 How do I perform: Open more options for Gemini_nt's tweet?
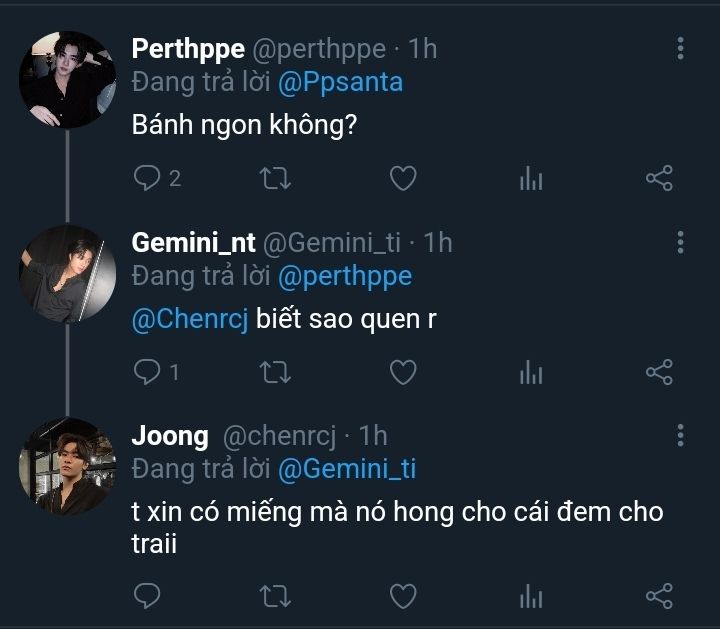pyautogui.click(x=680, y=242)
